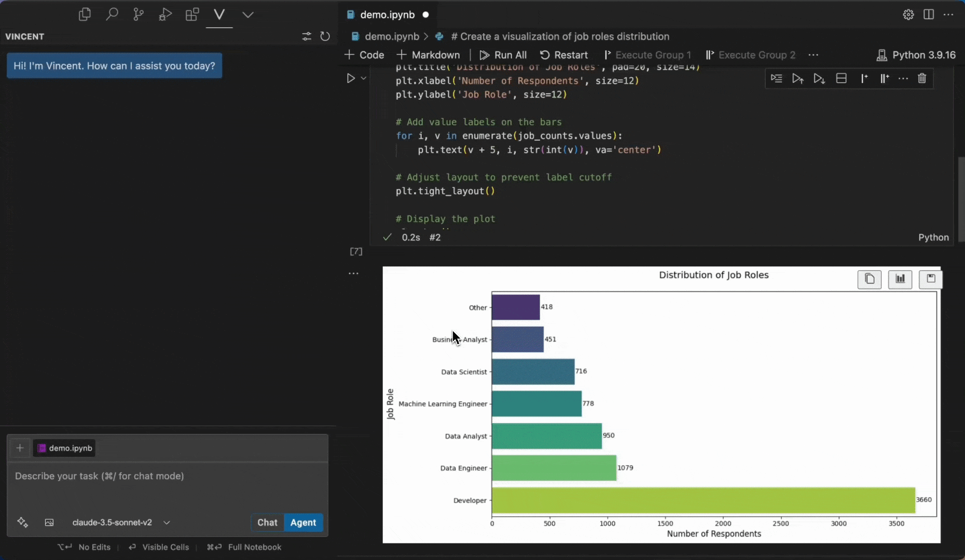Click the demo.ipynb breadcrumb item
Viewport: 965px width, 560px height.
392,36
